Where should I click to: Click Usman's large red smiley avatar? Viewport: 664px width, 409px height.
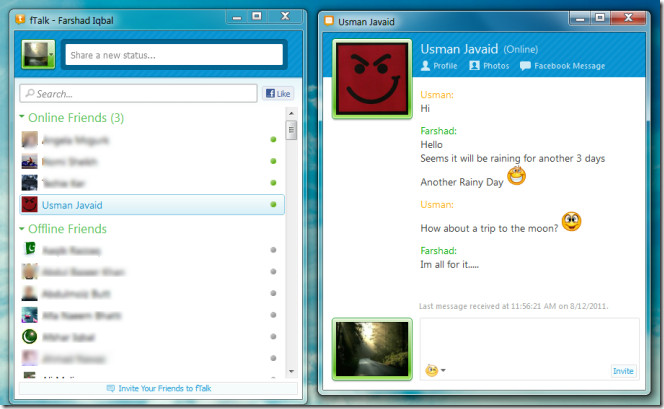click(372, 79)
